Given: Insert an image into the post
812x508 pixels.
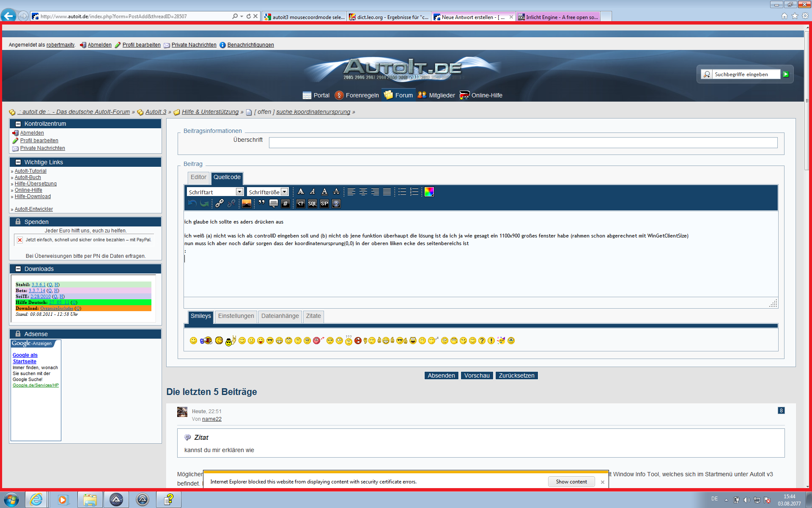Looking at the screenshot, I should point(247,204).
